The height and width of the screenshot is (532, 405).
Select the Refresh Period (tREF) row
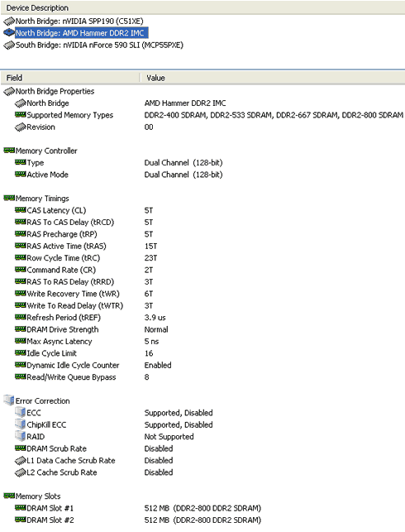(x=202, y=318)
